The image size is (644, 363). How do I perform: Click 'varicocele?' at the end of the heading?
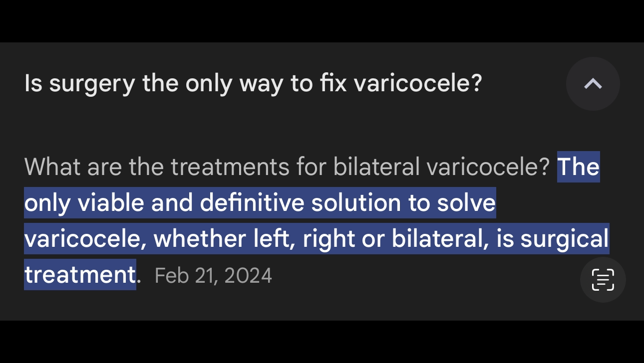point(418,84)
